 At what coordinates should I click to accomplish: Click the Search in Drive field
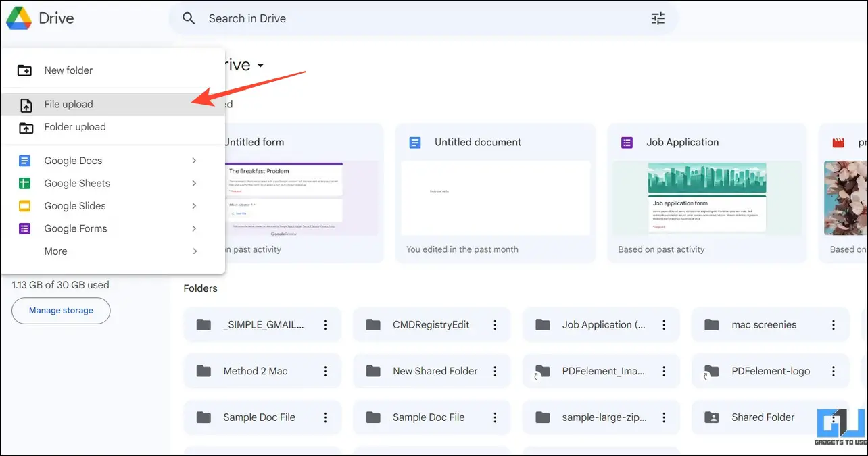(423, 18)
